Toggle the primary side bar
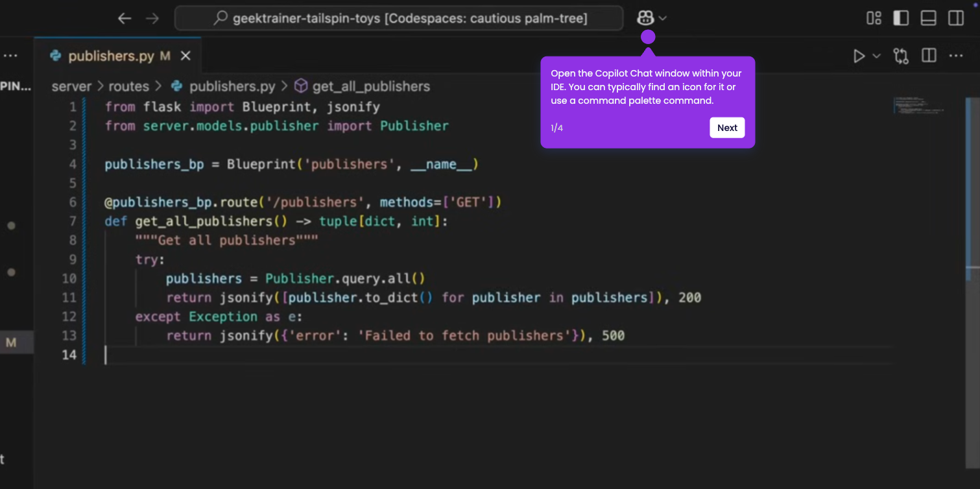Image resolution: width=980 pixels, height=489 pixels. pos(901,18)
